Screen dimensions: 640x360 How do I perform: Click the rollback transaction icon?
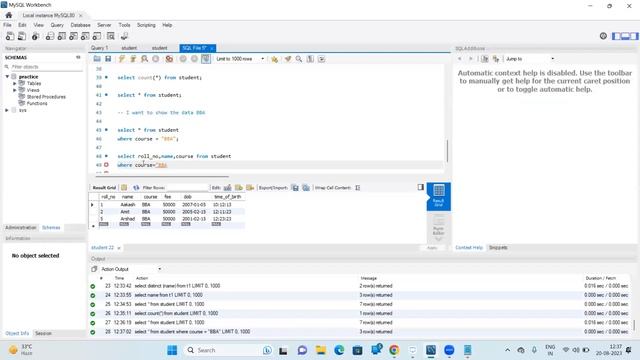194,59
